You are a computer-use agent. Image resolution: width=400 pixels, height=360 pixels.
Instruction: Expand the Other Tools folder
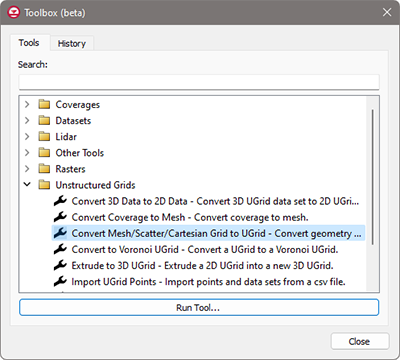click(27, 152)
